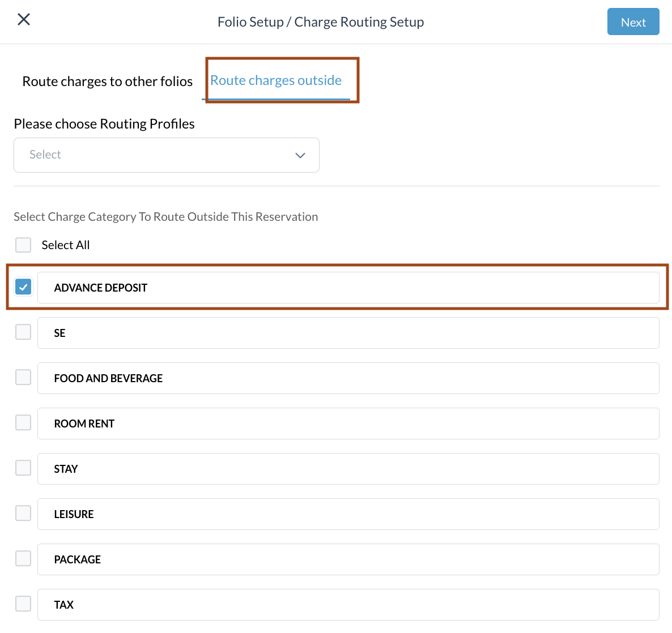
Task: Switch to Route charges to other folios tab
Action: click(108, 82)
